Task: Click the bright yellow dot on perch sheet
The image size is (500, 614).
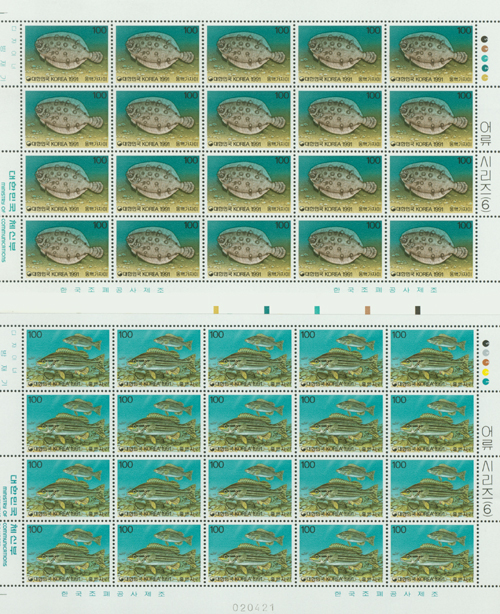Action: tap(486, 372)
